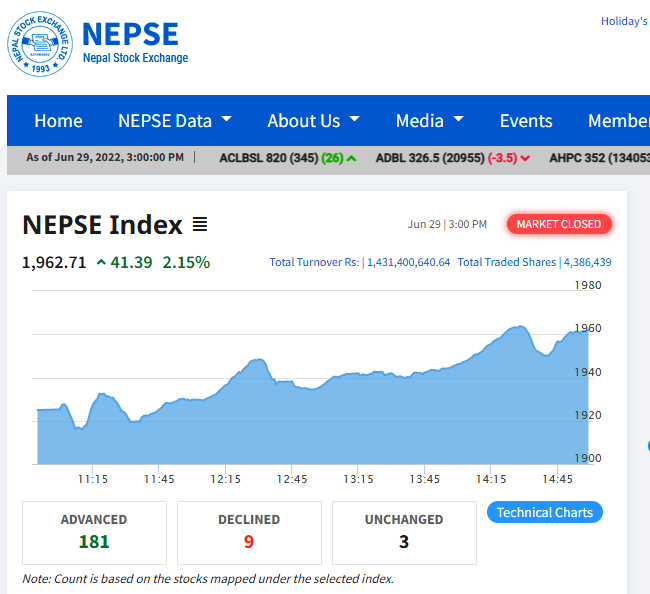Click the green index gain arrow
650x594 pixels.
[x=102, y=263]
